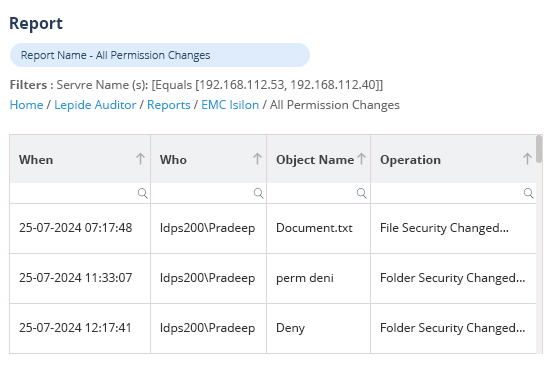Sort by Who column arrow

click(x=257, y=159)
